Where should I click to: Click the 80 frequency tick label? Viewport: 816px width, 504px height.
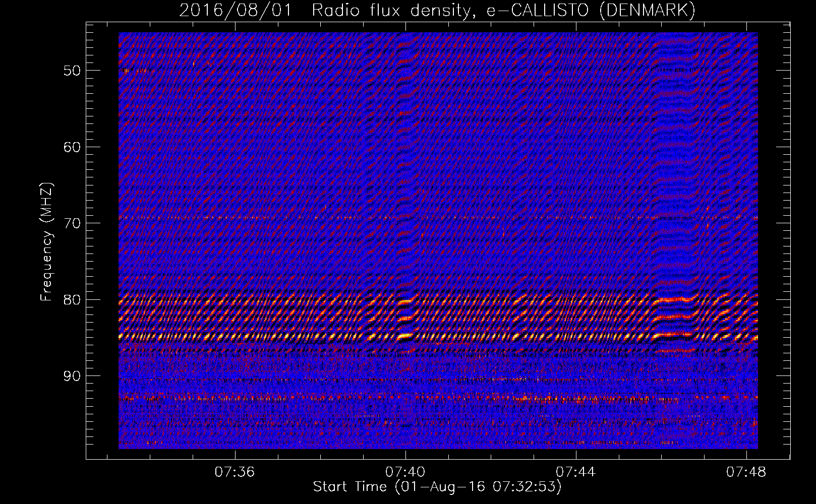pyautogui.click(x=72, y=300)
